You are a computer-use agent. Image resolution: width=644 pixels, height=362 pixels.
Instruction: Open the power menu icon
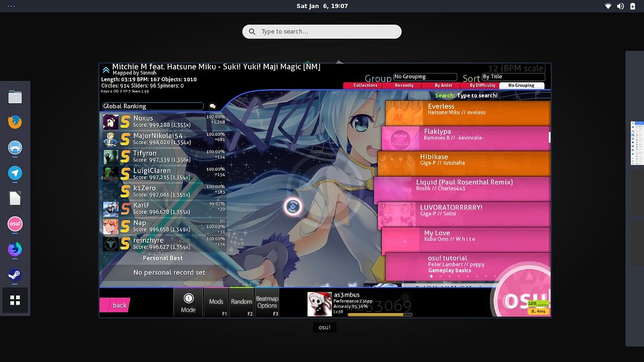coord(633,6)
